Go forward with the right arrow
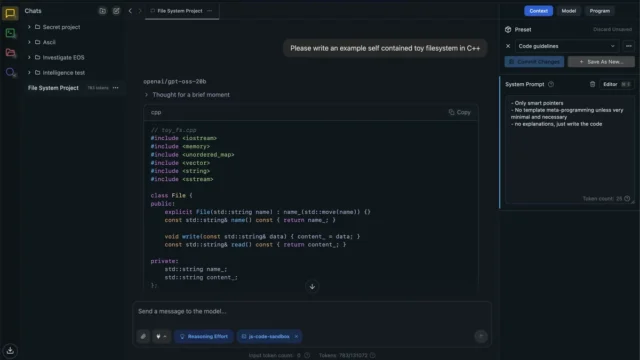The width and height of the screenshot is (640, 360). point(140,11)
